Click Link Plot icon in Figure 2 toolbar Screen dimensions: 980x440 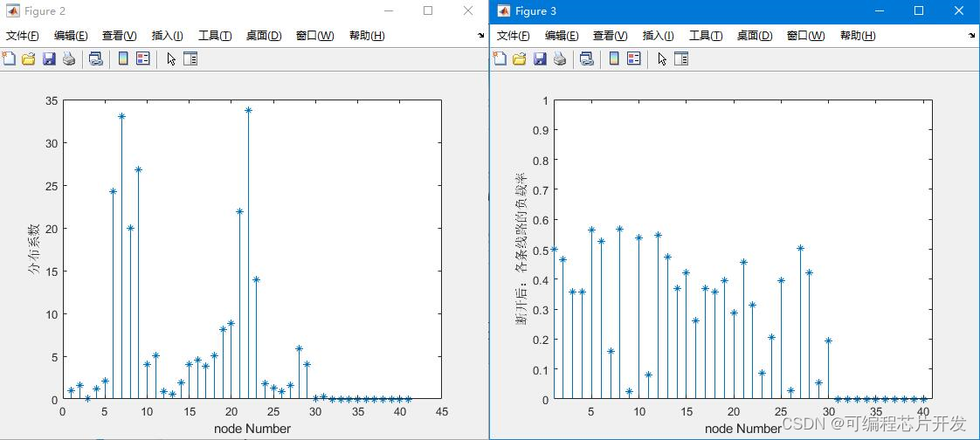point(95,58)
